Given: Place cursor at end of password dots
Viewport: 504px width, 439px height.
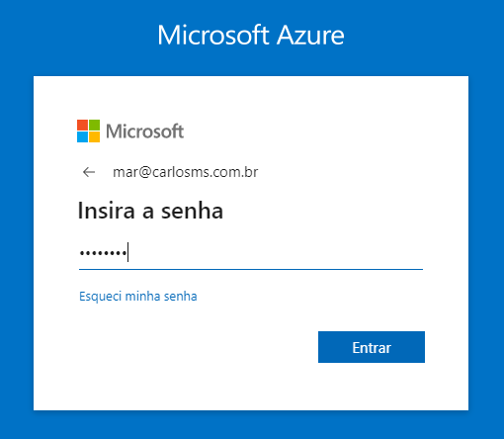Looking at the screenshot, I should point(127,252).
